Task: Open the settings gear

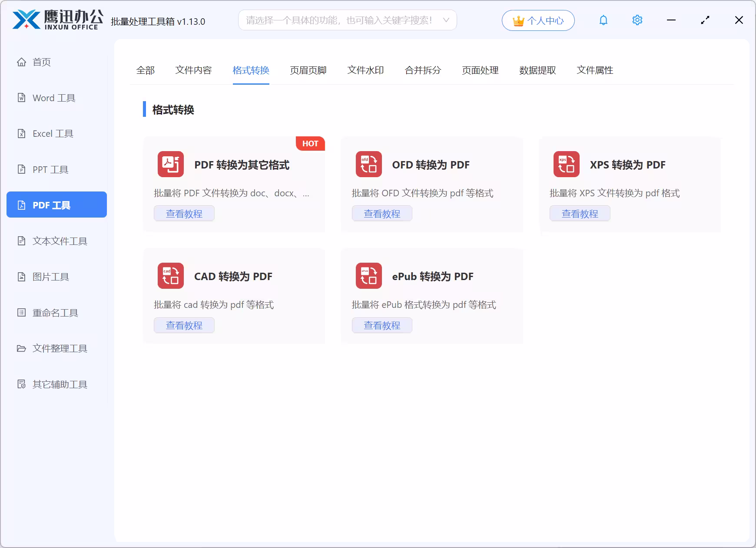Action: (637, 20)
